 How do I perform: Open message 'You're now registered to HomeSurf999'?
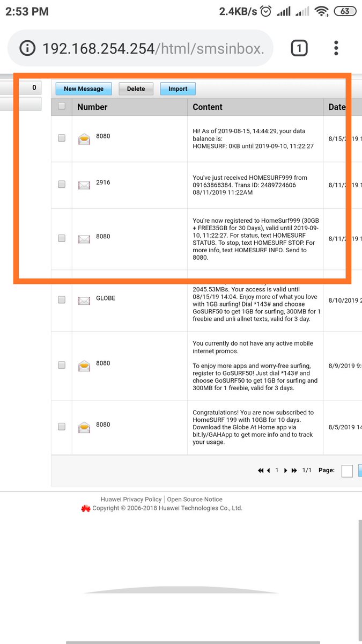[x=255, y=239]
